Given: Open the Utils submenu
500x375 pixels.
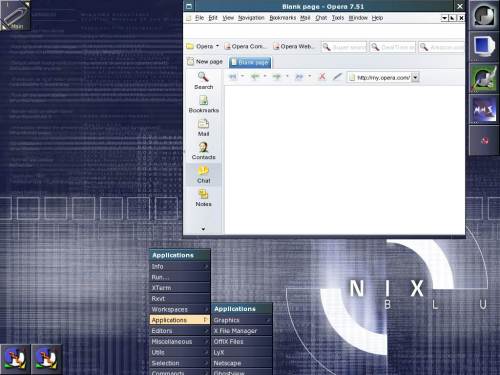Looking at the screenshot, I should tap(180, 352).
